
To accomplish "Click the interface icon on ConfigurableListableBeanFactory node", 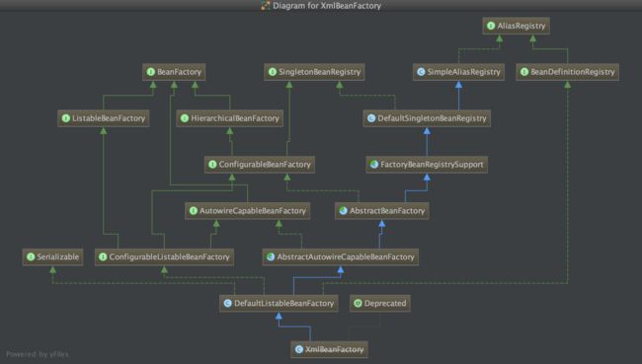I will [103, 256].
